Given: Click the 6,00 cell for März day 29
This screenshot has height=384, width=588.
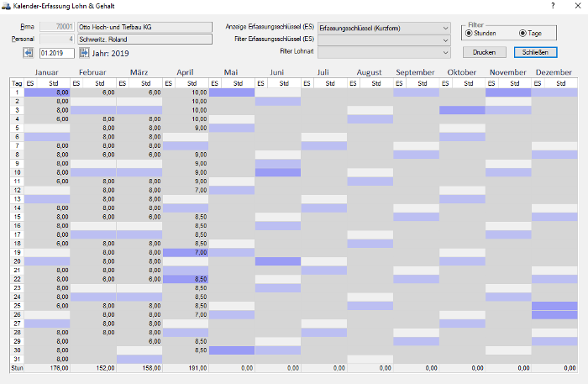Looking at the screenshot, I should click(139, 341).
